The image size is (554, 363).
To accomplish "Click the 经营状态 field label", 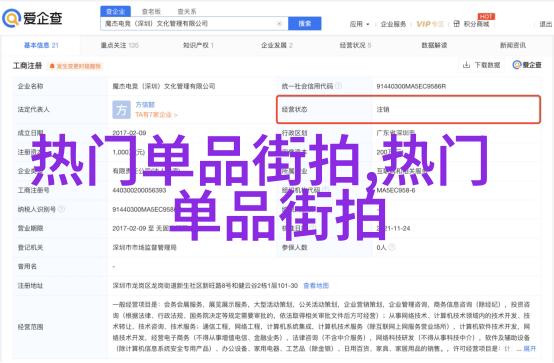I will point(294,110).
